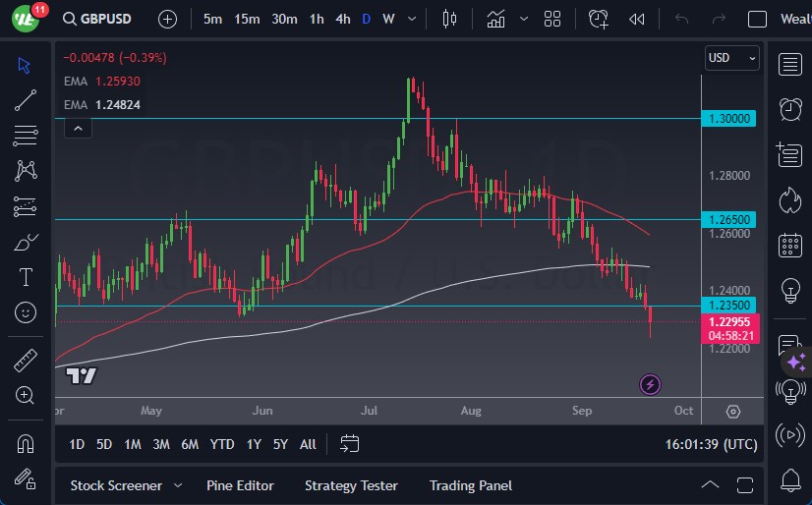Select the trend line drawing tool
Screen dimensions: 812x505
(x=26, y=99)
